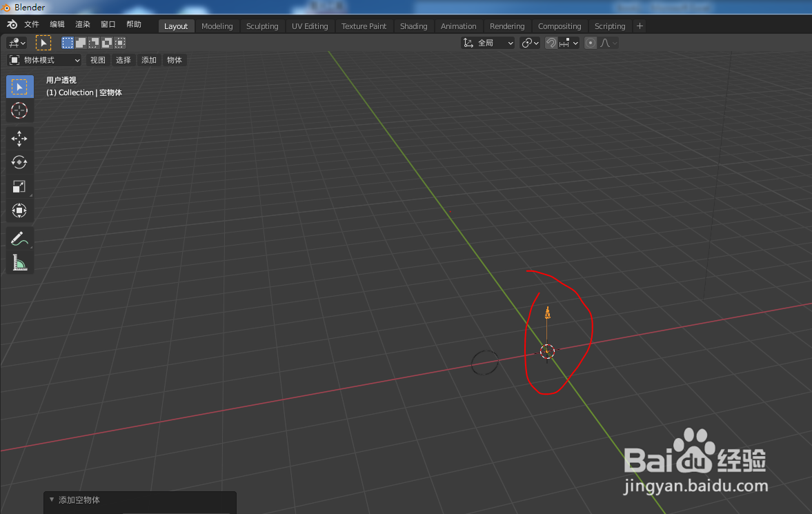
Task: Add a new workspace with plus button
Action: (640, 26)
